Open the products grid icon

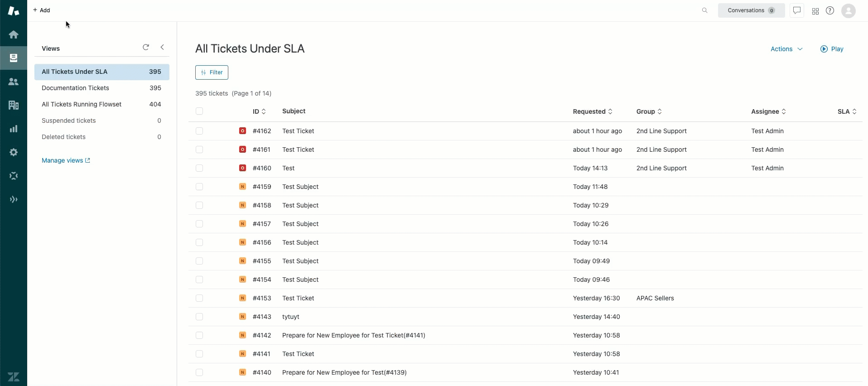pos(815,11)
